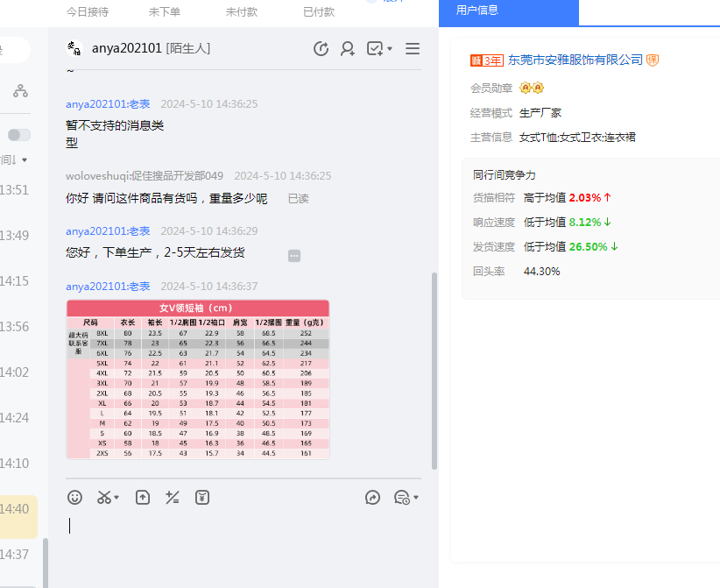Click the forward message arrow icon

tap(372, 497)
